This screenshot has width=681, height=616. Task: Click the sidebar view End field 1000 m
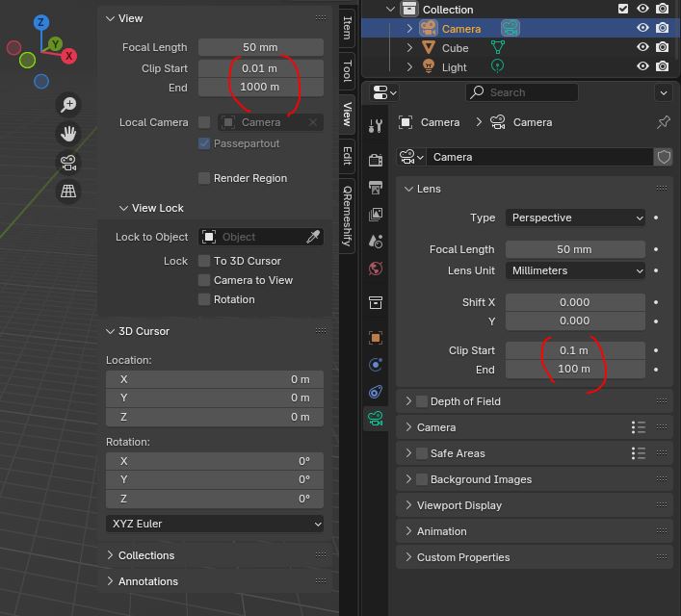[261, 88]
